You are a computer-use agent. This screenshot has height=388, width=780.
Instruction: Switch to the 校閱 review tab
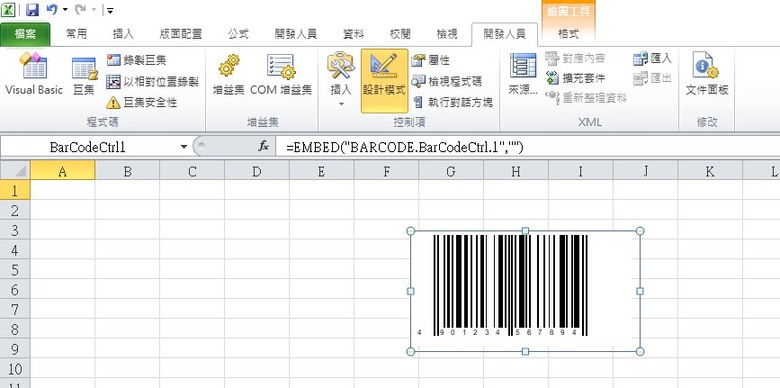pyautogui.click(x=400, y=34)
